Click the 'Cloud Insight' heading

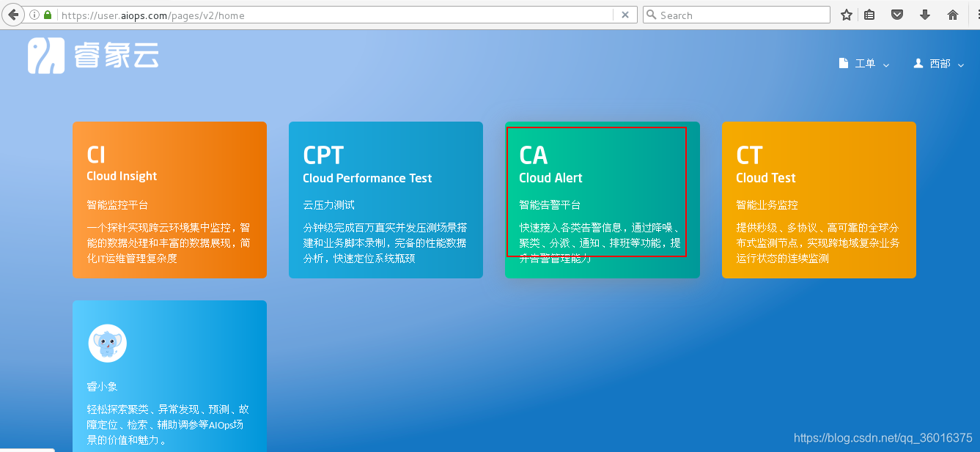pos(122,176)
